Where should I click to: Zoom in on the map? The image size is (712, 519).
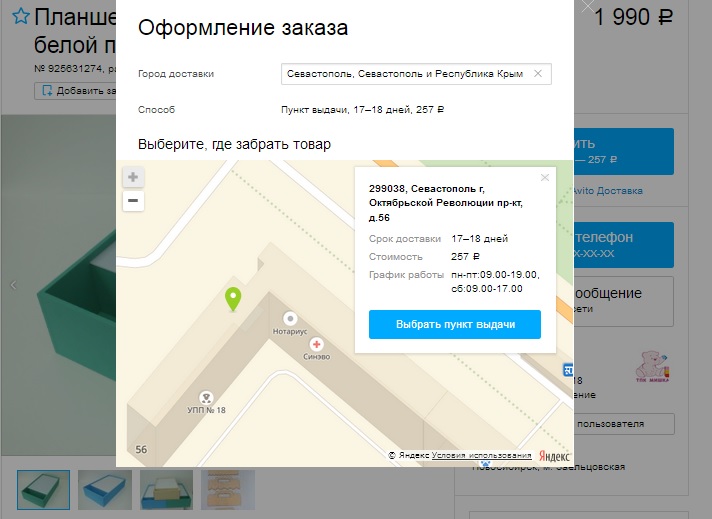coord(133,177)
